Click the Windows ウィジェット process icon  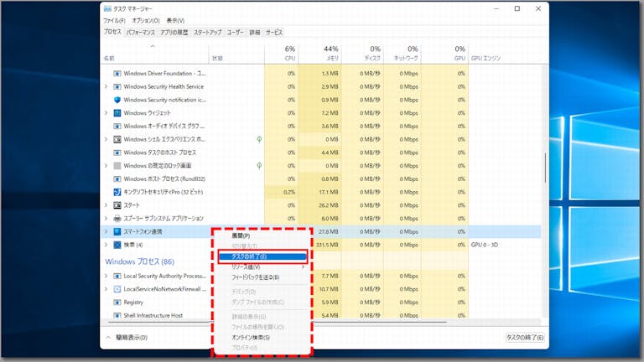[x=117, y=113]
